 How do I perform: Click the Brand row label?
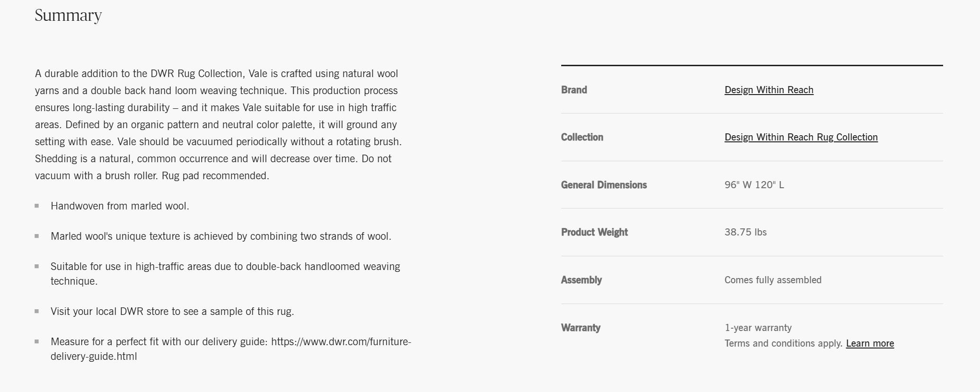point(574,90)
